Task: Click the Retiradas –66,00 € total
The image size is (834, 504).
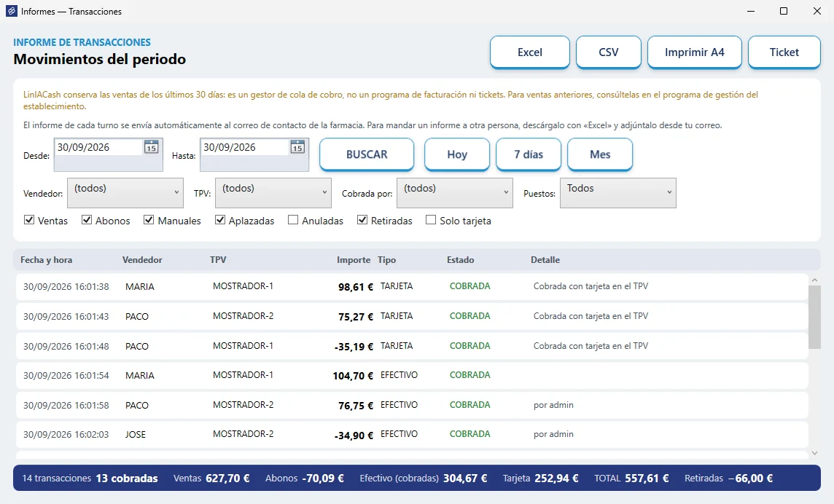Action: [x=729, y=479]
